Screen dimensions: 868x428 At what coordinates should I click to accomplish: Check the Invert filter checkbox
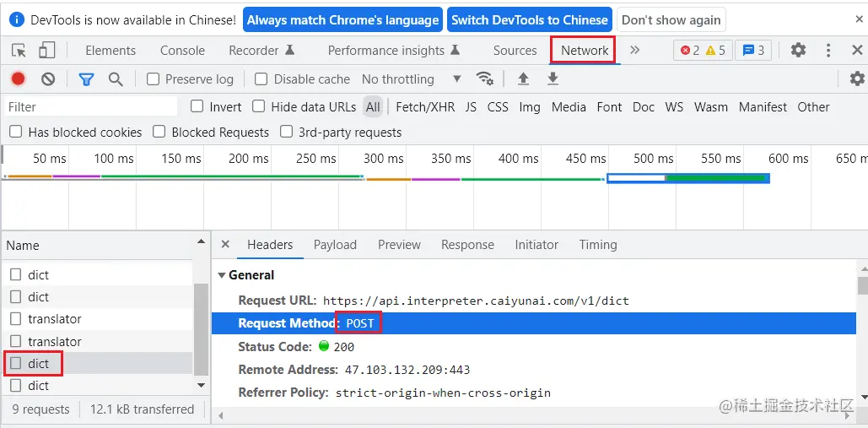tap(197, 106)
